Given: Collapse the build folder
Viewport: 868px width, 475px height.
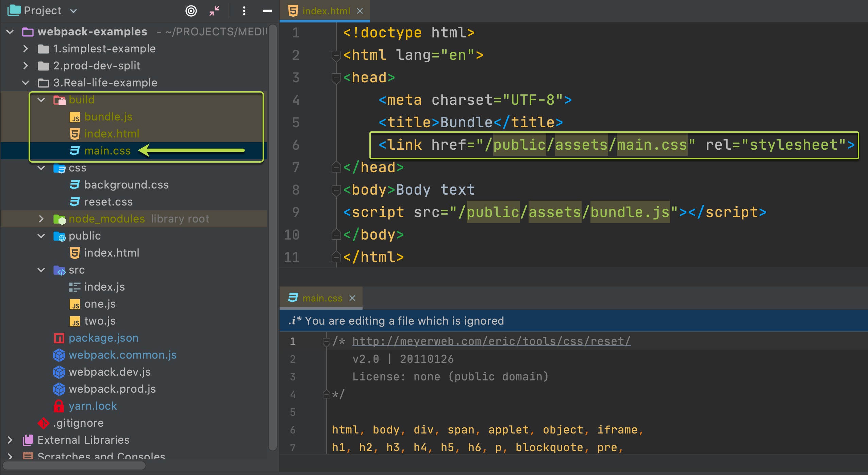Looking at the screenshot, I should [x=41, y=100].
